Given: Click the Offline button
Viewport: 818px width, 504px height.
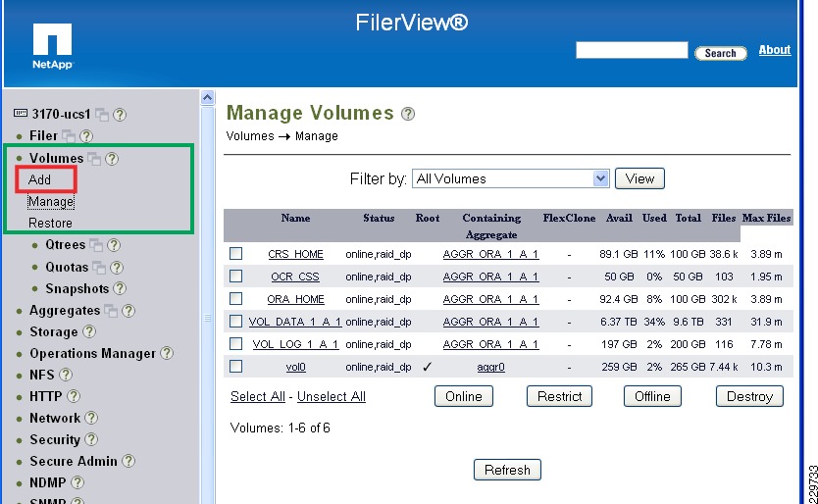Looking at the screenshot, I should [652, 396].
